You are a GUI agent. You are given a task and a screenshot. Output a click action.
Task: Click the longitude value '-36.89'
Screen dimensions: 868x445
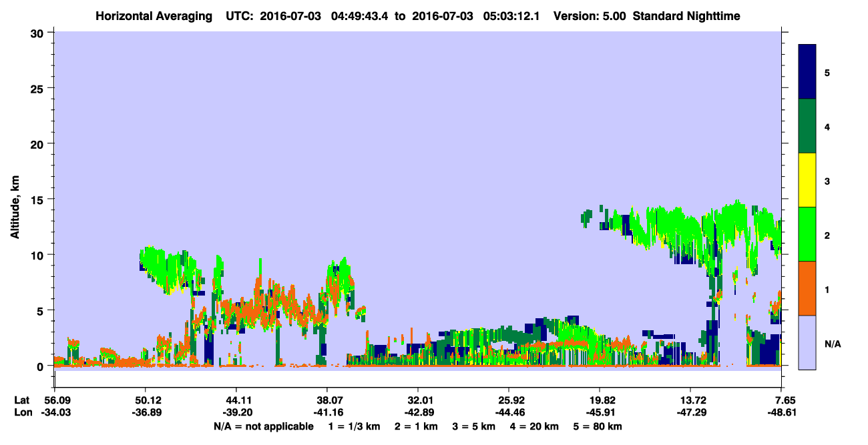tap(145, 412)
